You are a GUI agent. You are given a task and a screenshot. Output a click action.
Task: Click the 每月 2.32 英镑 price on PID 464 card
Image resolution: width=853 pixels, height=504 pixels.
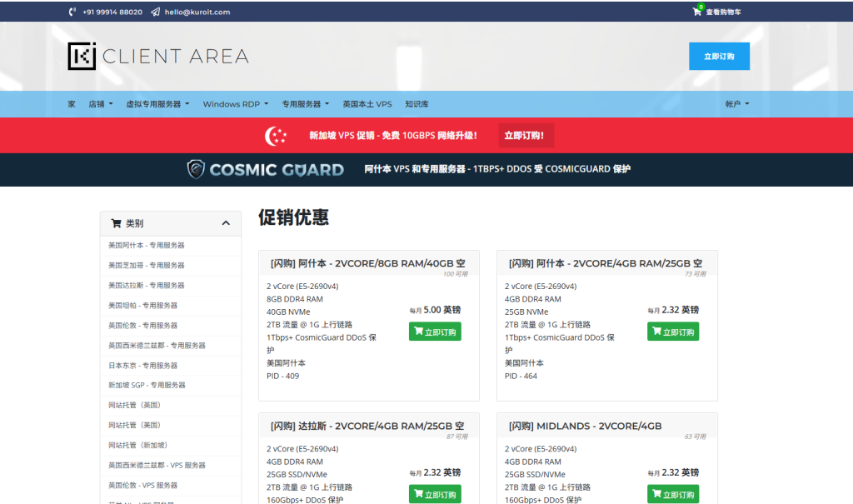tap(673, 310)
